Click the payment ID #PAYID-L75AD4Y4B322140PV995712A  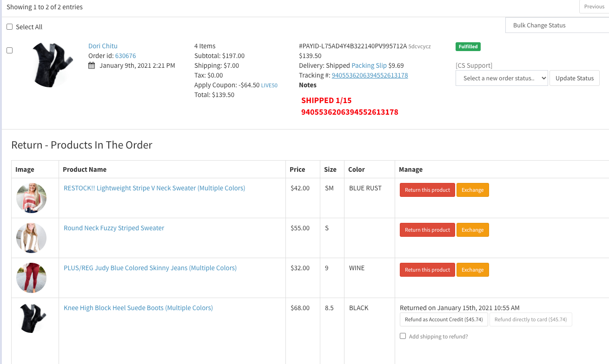click(x=353, y=46)
